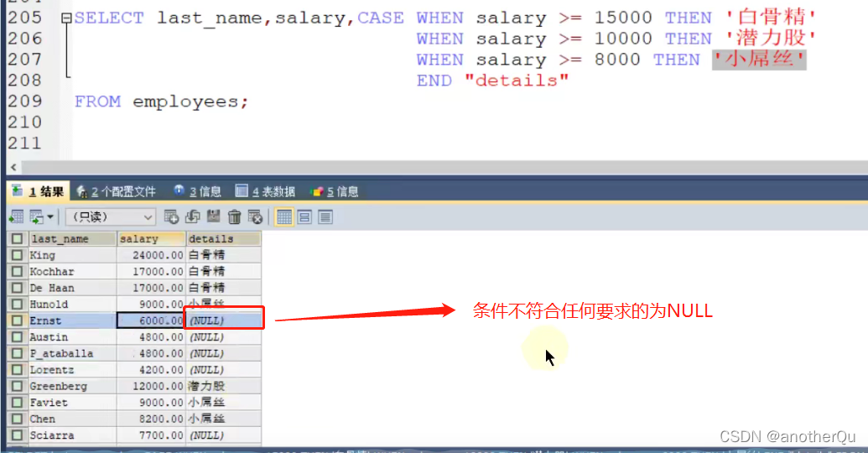Click the 潜力股 details cell for Greenberg
The width and height of the screenshot is (868, 453).
pyautogui.click(x=224, y=386)
